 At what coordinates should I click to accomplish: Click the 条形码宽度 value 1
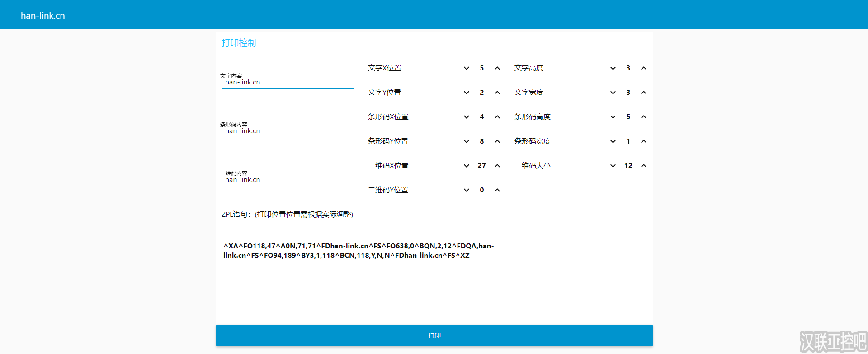(628, 141)
